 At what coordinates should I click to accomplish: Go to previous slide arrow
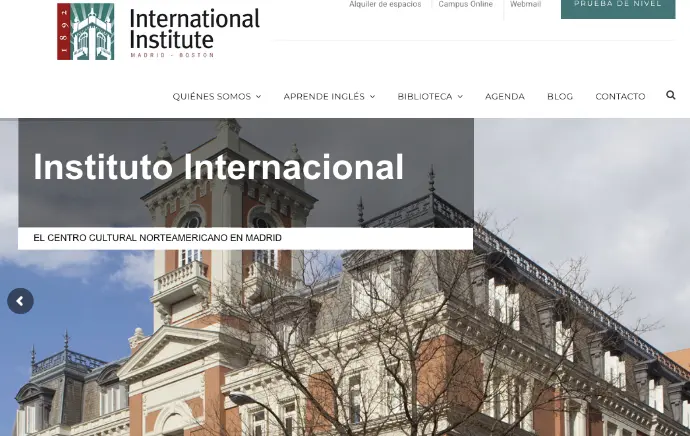coord(20,301)
